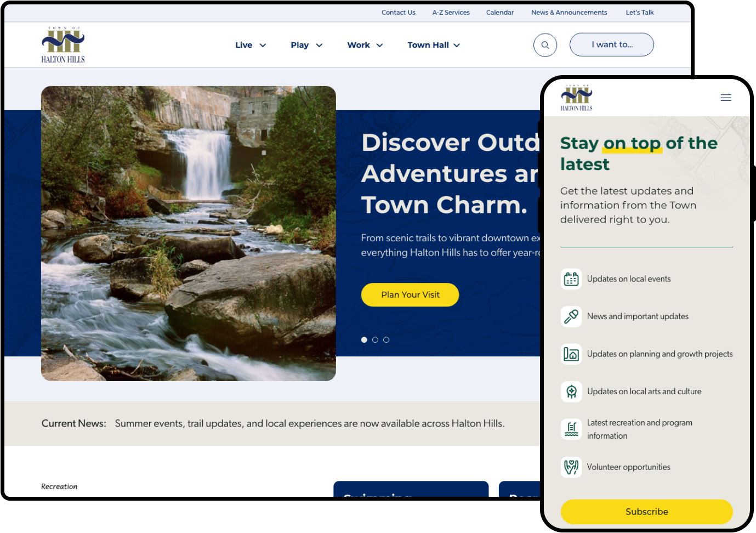Click the Halton Hills logo on desktop
756x533 pixels.
(63, 45)
